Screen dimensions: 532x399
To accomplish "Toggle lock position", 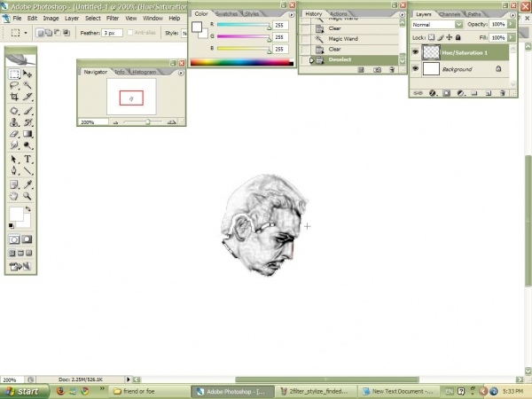I will 450,37.
